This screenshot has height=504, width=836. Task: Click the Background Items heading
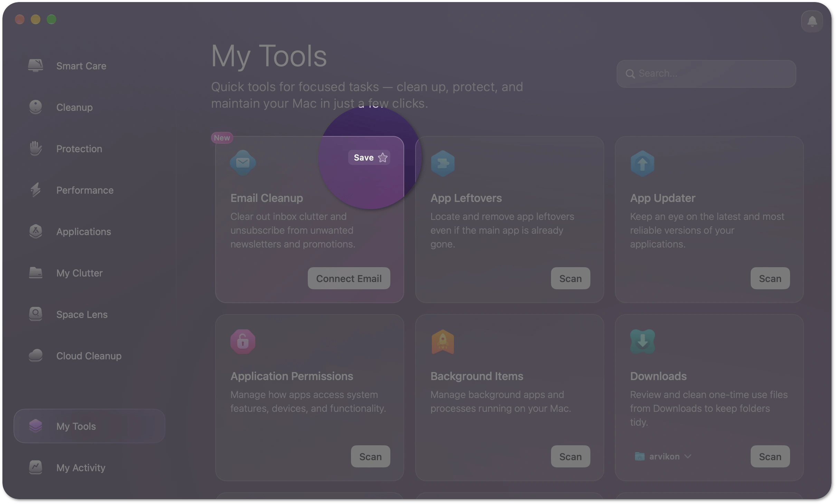[477, 376]
